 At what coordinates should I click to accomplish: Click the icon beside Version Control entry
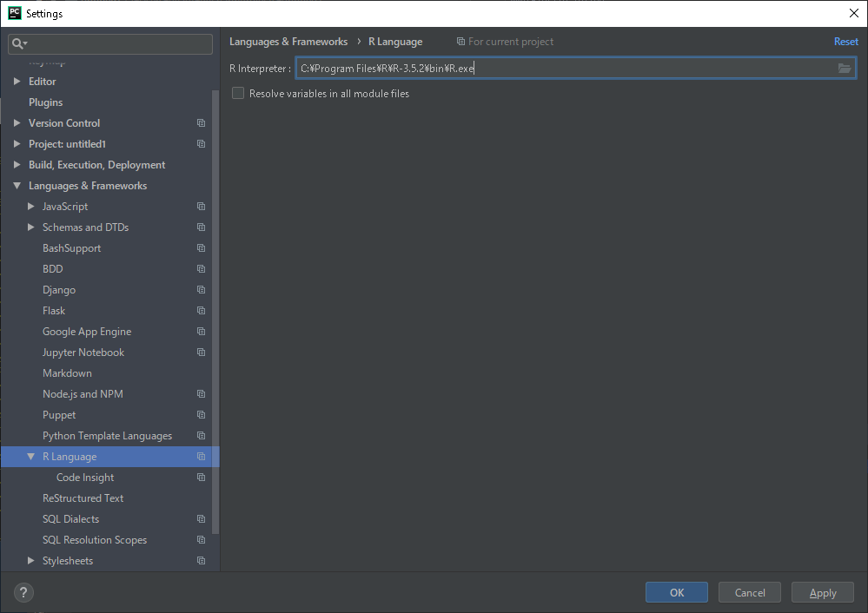201,122
